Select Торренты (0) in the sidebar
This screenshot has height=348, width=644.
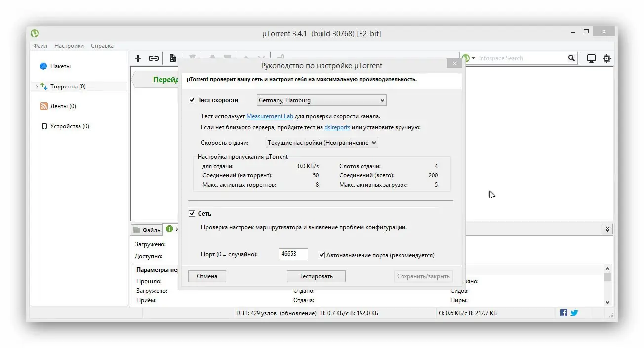pos(68,87)
